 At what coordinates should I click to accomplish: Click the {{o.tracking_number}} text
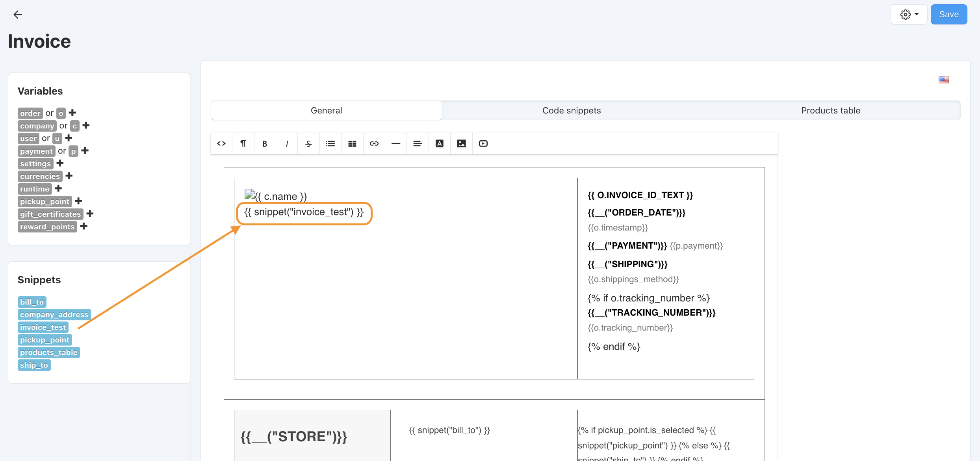[x=630, y=328]
